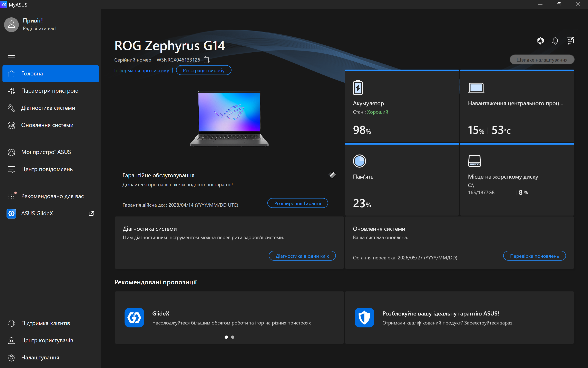
Task: Open Оновлення системи in sidebar
Action: click(x=51, y=125)
